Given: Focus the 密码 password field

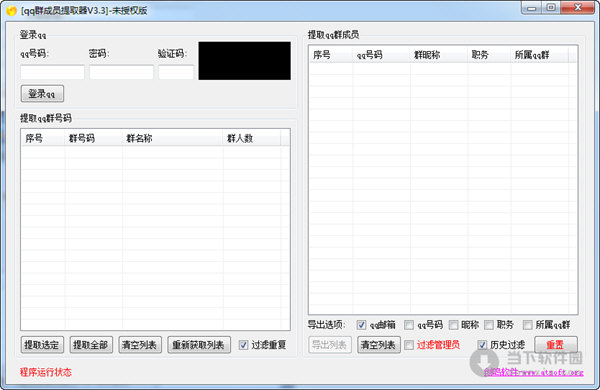Looking at the screenshot, I should (121, 72).
